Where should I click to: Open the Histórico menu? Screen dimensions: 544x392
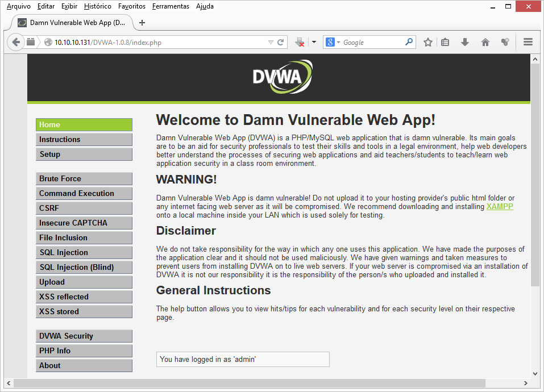pyautogui.click(x=97, y=6)
